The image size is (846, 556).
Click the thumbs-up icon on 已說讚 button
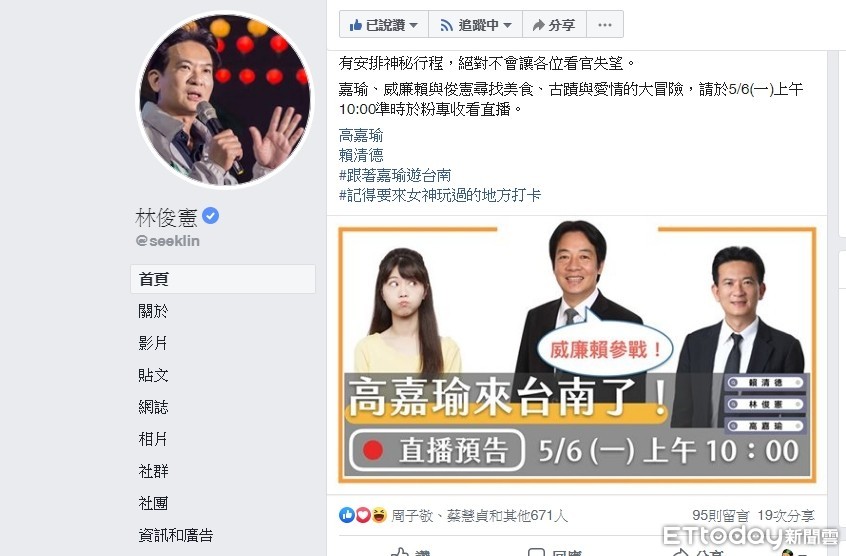pos(356,25)
